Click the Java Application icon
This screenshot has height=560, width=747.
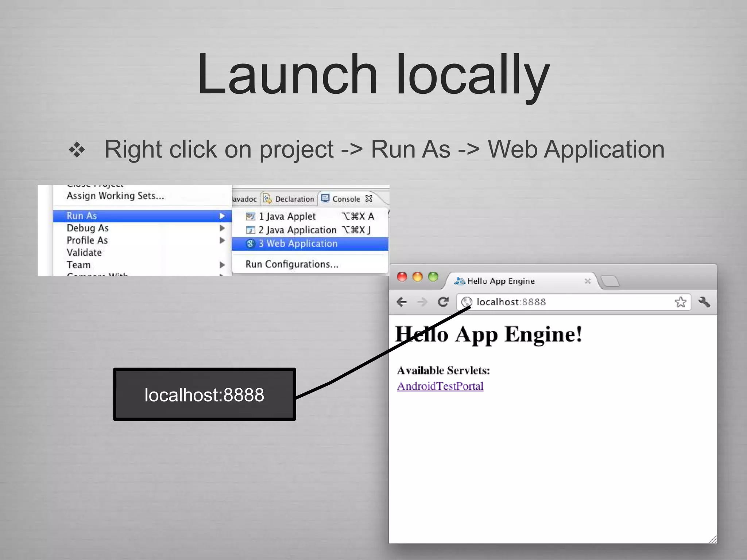point(250,230)
